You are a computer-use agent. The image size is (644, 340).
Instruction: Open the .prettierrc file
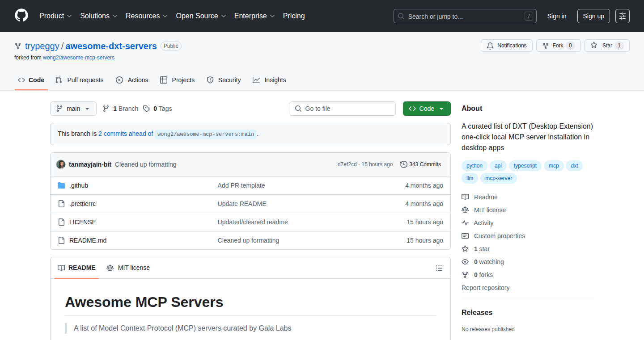(x=82, y=204)
